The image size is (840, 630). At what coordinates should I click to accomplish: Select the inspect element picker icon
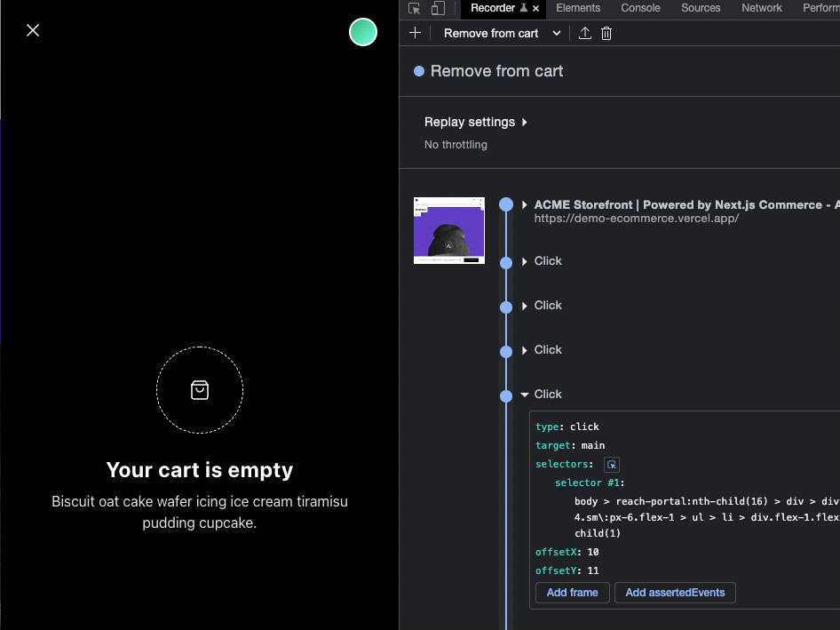click(x=413, y=7)
